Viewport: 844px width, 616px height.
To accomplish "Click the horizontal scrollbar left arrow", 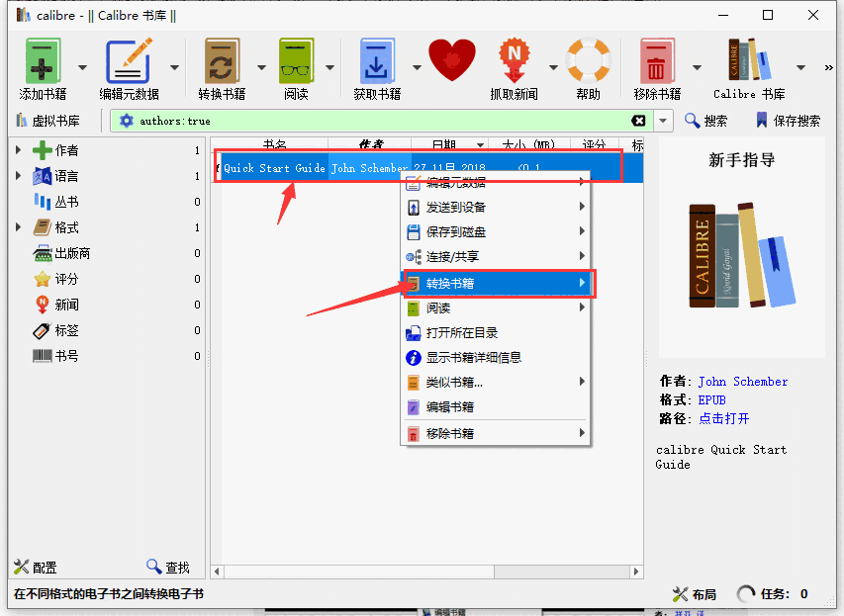I will pos(217,572).
